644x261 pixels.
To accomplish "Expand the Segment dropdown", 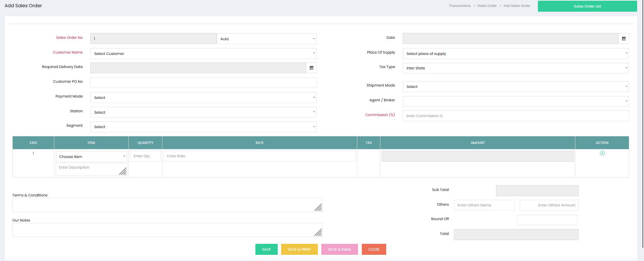I will [x=203, y=127].
